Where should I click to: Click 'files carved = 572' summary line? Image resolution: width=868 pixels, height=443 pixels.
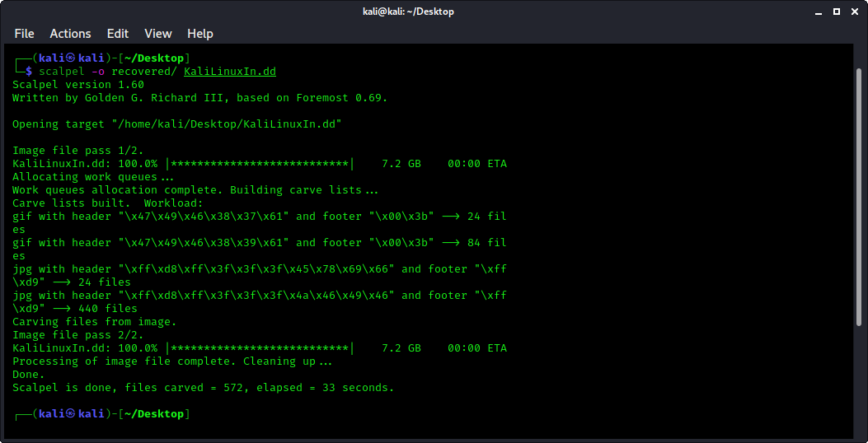click(x=203, y=388)
